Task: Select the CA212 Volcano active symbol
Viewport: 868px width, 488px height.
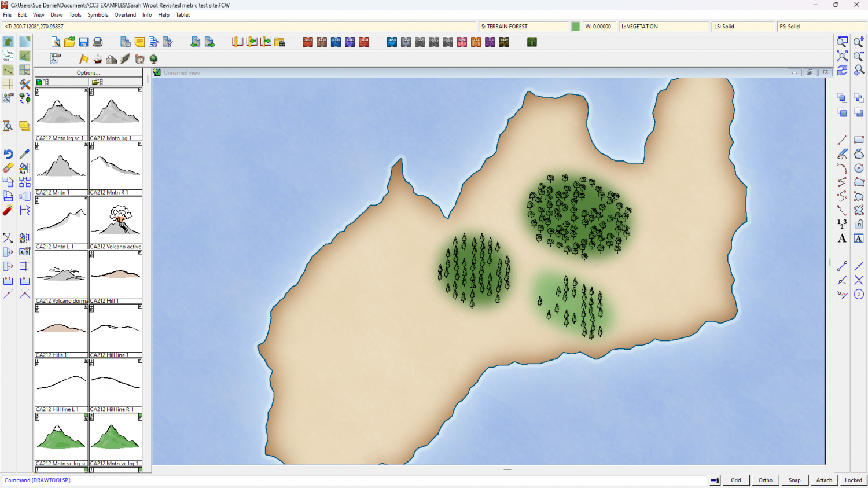Action: [116, 223]
